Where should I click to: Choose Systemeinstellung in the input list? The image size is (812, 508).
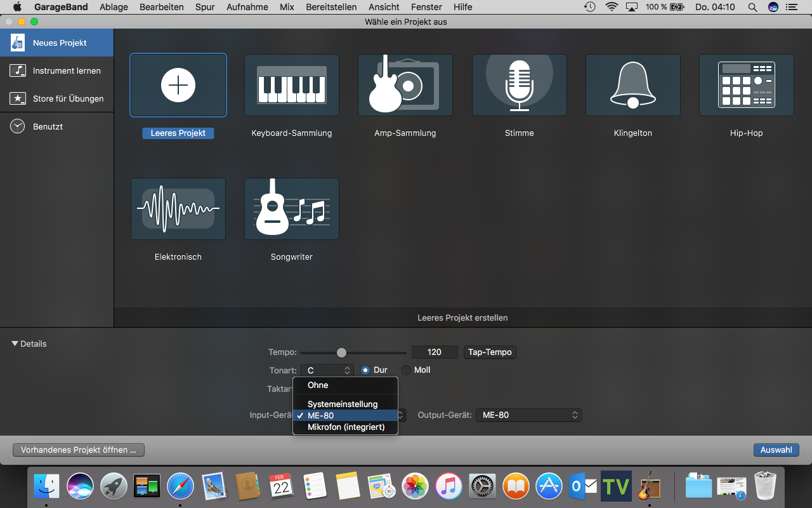[x=345, y=404]
